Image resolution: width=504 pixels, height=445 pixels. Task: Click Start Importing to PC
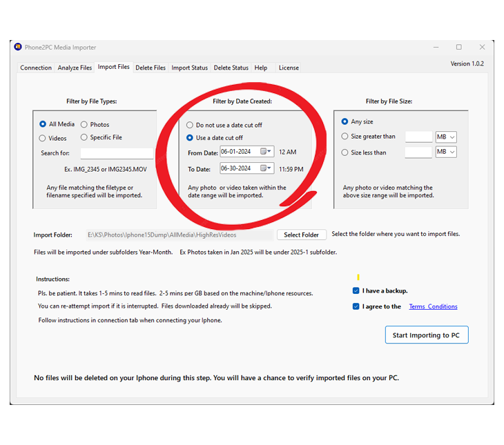[x=426, y=335]
